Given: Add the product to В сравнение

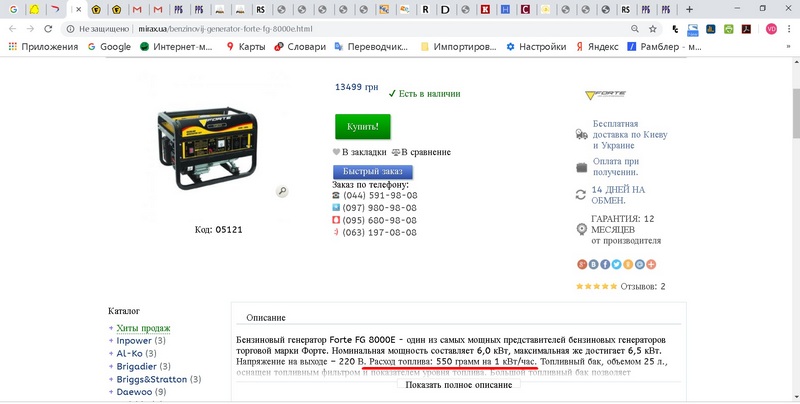Looking at the screenshot, I should pyautogui.click(x=421, y=152).
